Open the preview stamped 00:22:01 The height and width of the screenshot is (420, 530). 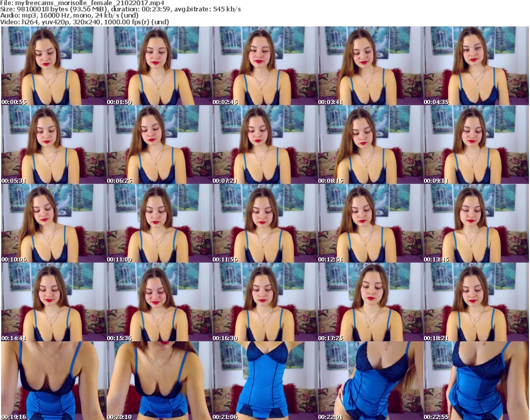[x=371, y=381]
